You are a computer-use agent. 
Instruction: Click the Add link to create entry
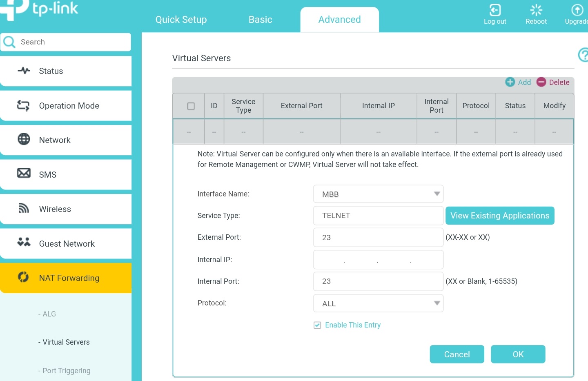click(x=518, y=82)
